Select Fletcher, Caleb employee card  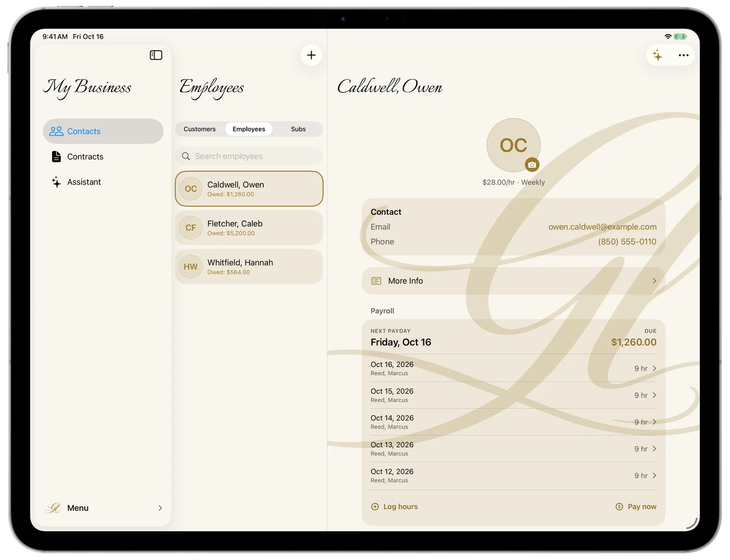point(249,228)
